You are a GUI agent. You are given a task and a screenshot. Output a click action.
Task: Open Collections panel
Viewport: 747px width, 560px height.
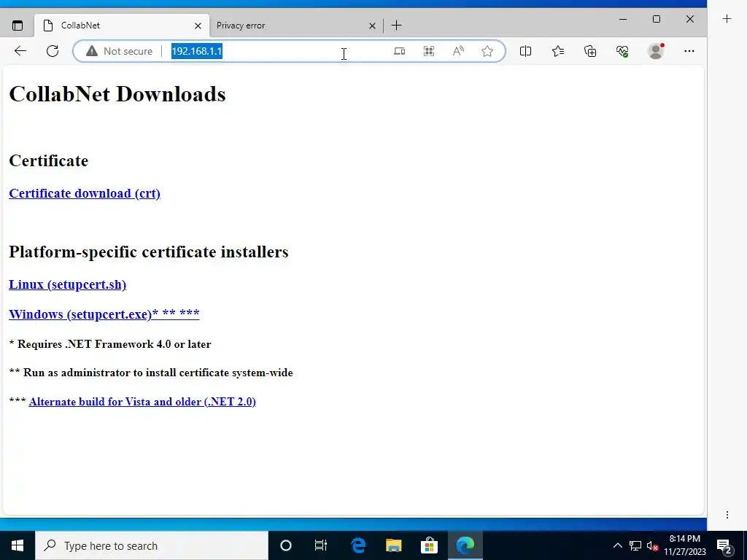pos(590,51)
